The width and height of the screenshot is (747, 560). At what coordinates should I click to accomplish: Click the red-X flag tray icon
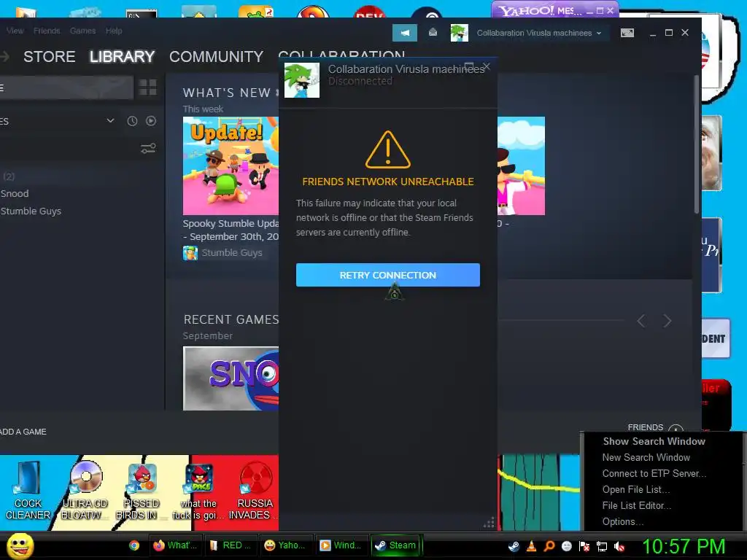point(584,546)
